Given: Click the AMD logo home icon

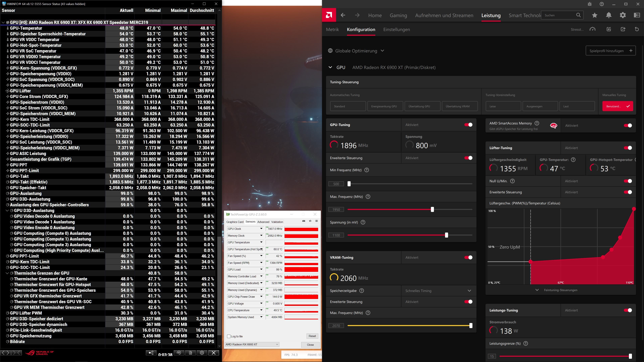Looking at the screenshot, I should point(329,15).
